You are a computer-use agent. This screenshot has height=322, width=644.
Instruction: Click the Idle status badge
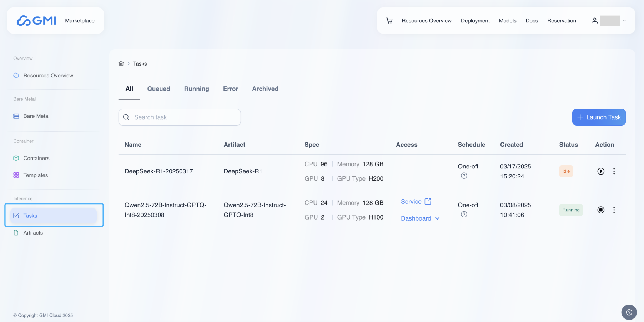point(566,171)
